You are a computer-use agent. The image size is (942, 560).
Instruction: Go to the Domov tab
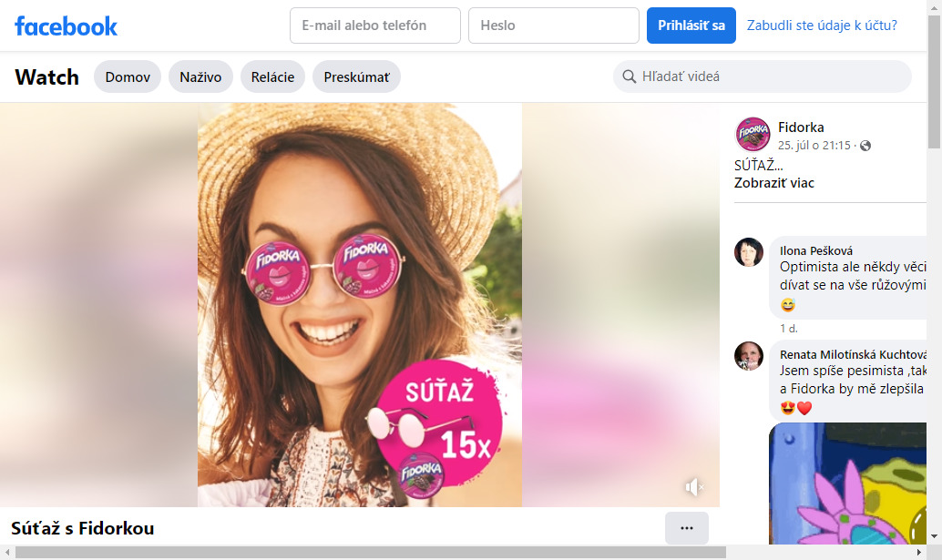(128, 76)
